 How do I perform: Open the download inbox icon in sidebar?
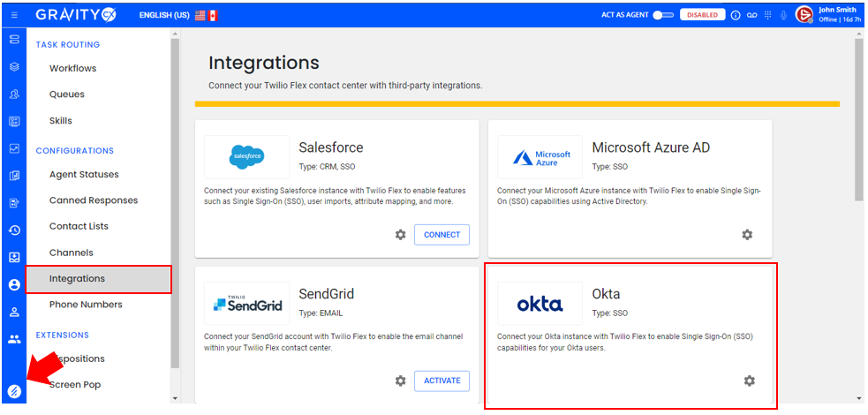[14, 257]
